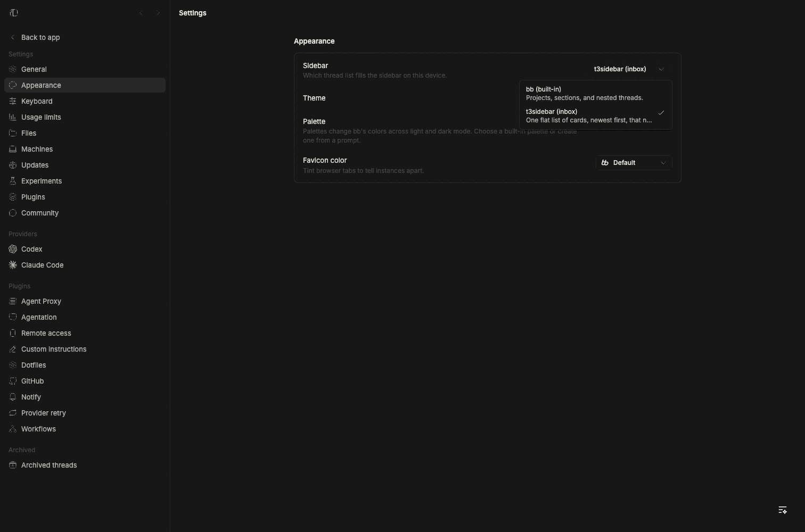Click the Keyboard sliders icon
Image resolution: width=805 pixels, height=532 pixels.
[x=13, y=101]
